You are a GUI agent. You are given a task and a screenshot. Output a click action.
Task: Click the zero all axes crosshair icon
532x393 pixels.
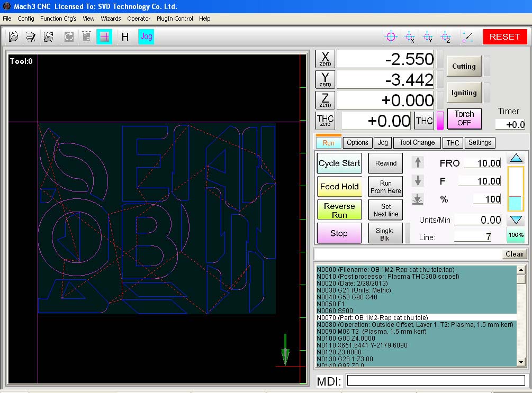pos(391,36)
